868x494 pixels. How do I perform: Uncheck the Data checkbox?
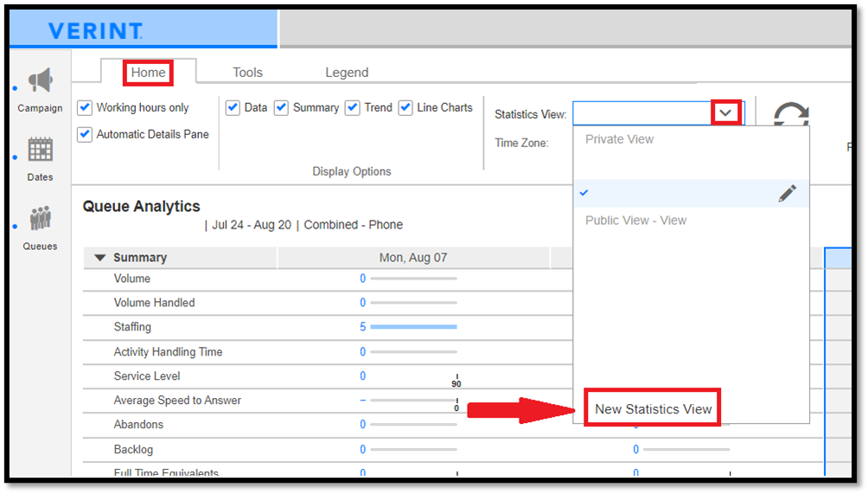pos(233,107)
